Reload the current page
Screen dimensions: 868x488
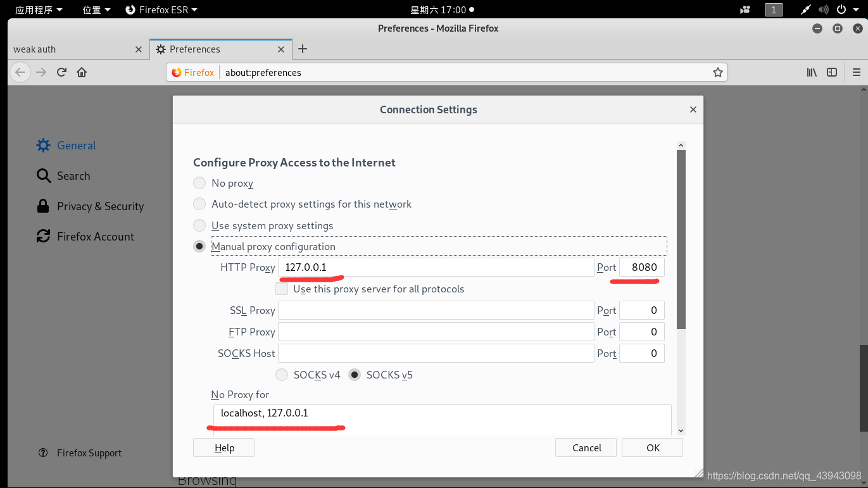[x=61, y=72]
